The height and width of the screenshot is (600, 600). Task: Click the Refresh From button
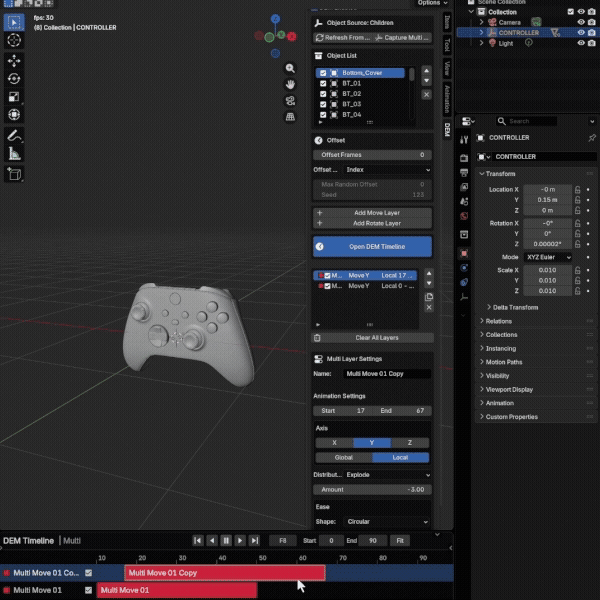[342, 38]
